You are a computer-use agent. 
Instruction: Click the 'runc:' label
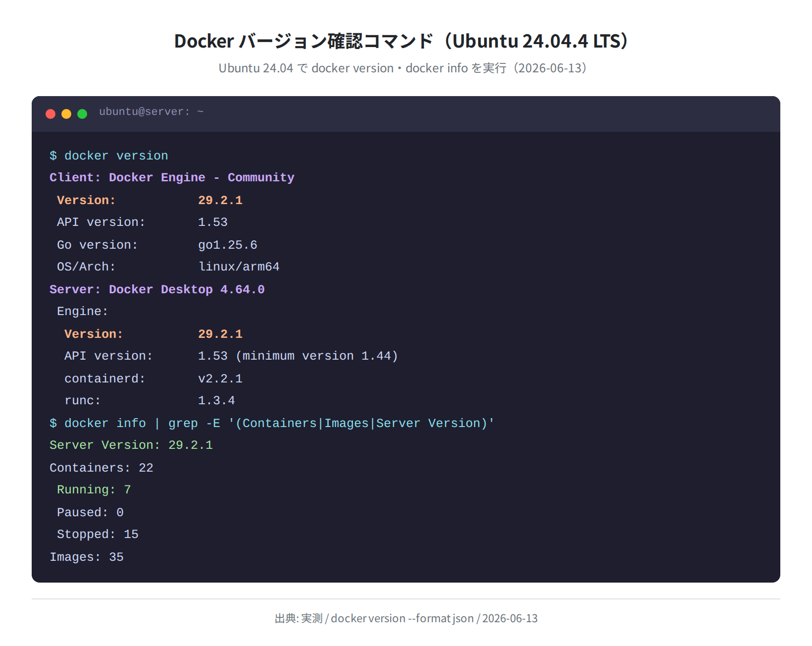point(83,400)
